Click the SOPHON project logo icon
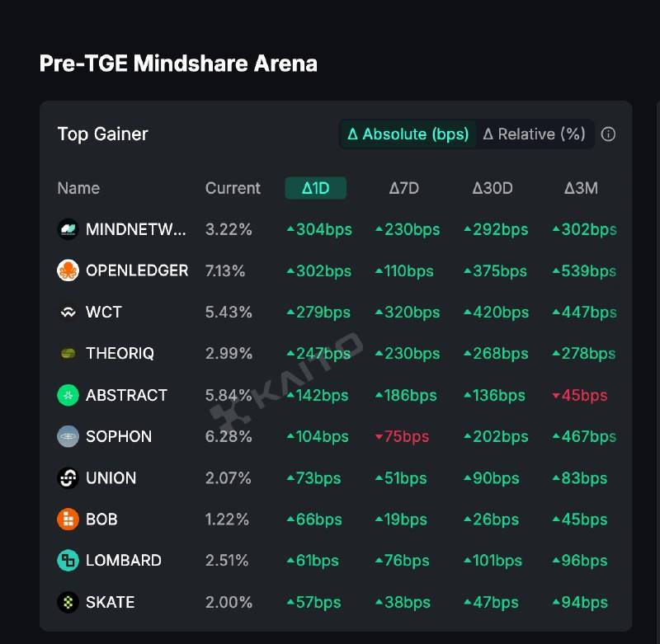This screenshot has height=644, width=660. tap(68, 436)
